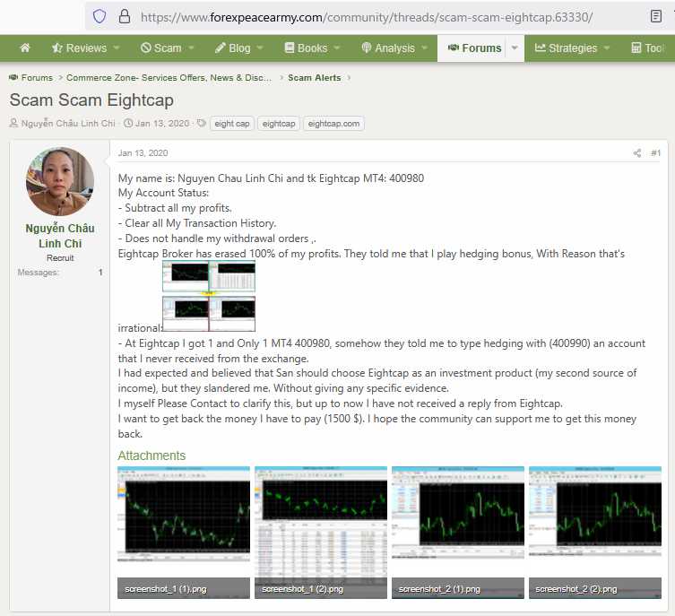The image size is (675, 616).
Task: Click post date Jan 13, 2020 in post header
Action: click(x=143, y=152)
